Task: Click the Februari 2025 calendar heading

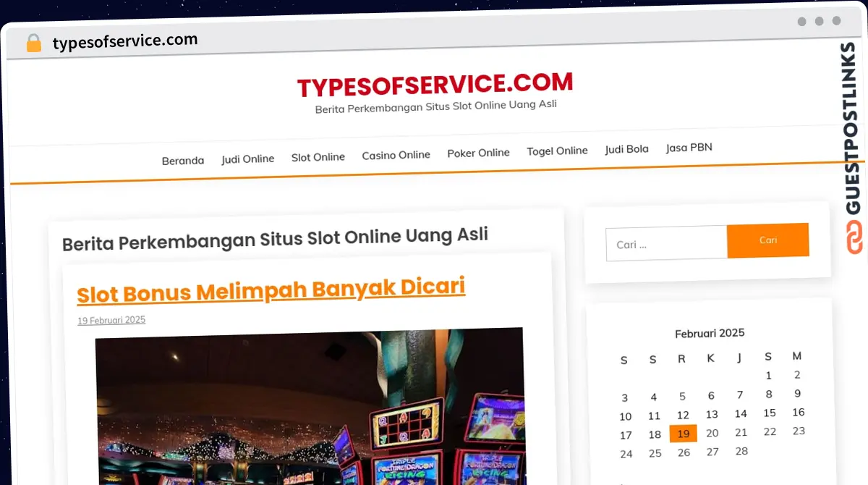Action: click(710, 333)
